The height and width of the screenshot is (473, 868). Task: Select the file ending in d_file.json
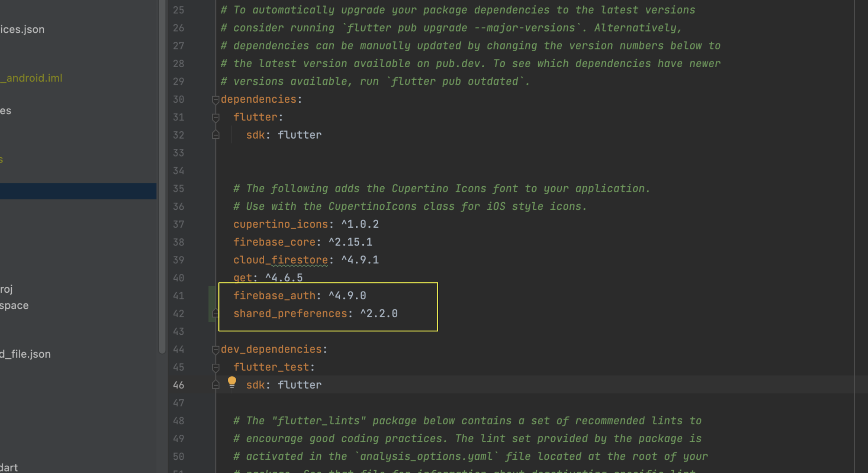tap(25, 354)
